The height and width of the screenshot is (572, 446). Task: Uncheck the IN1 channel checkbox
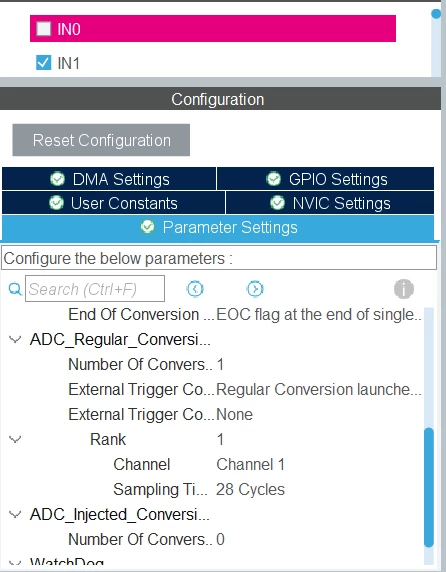point(44,63)
